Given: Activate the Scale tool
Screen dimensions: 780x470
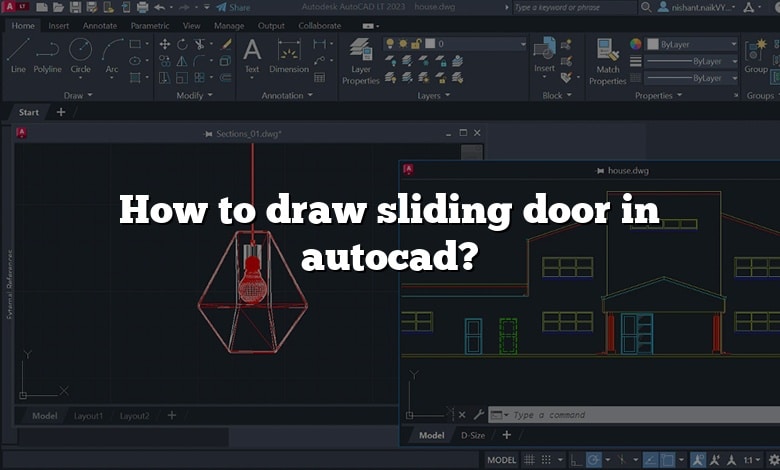Looking at the screenshot, I should pyautogui.click(x=182, y=78).
